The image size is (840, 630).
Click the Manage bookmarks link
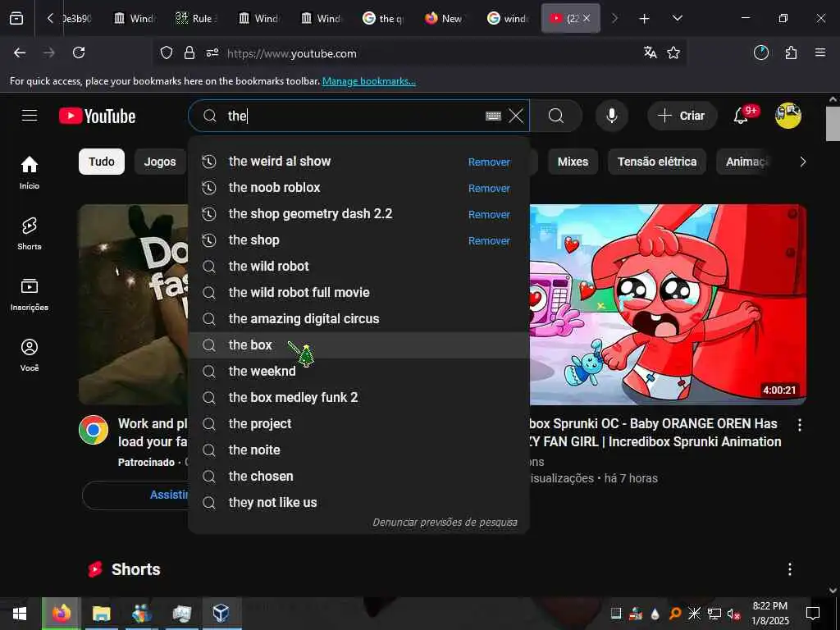click(368, 81)
